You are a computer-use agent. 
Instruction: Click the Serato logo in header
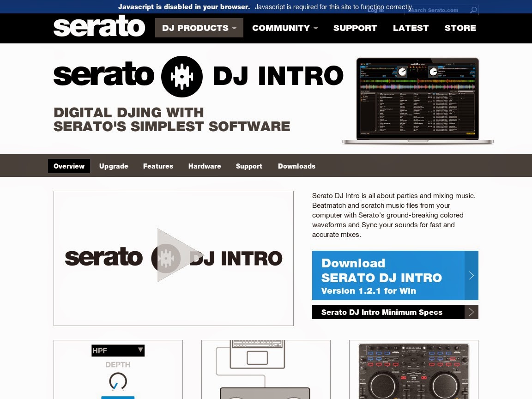tap(99, 27)
